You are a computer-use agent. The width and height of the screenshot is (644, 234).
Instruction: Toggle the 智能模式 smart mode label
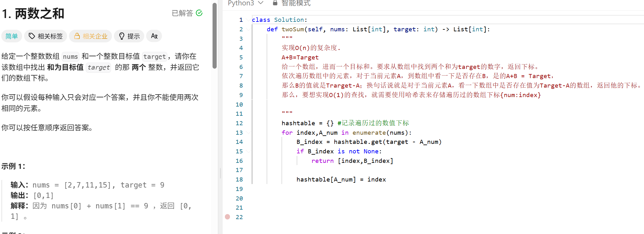(296, 3)
